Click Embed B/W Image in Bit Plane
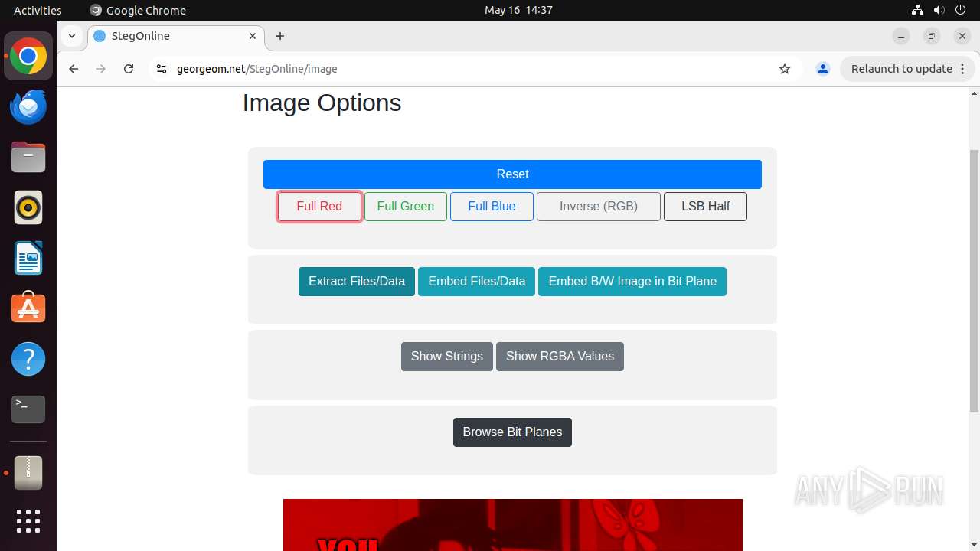This screenshot has height=551, width=980. [632, 282]
